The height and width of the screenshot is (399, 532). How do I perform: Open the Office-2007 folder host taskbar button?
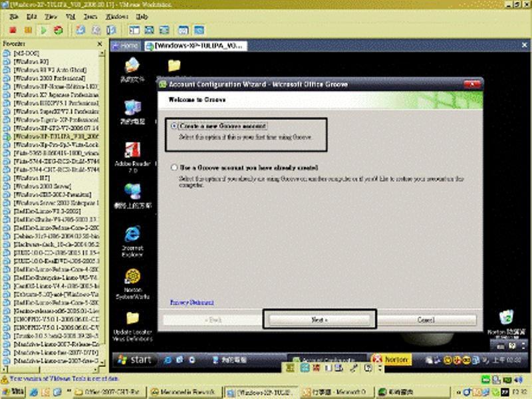109,392
